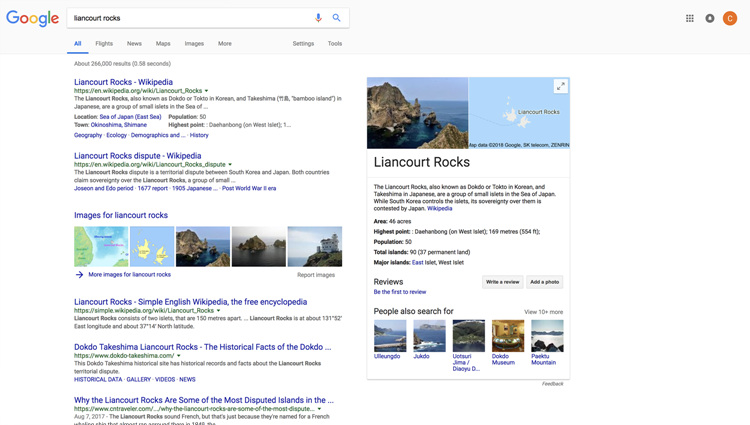The height and width of the screenshot is (425, 750).
Task: Open Liancourt Rocks - Wikipedia result
Action: [123, 82]
